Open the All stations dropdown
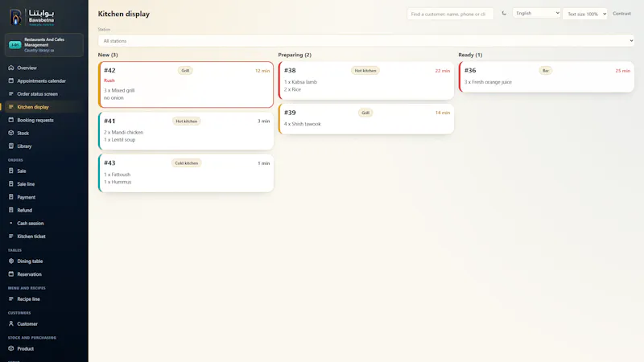644x362 pixels. 366,41
